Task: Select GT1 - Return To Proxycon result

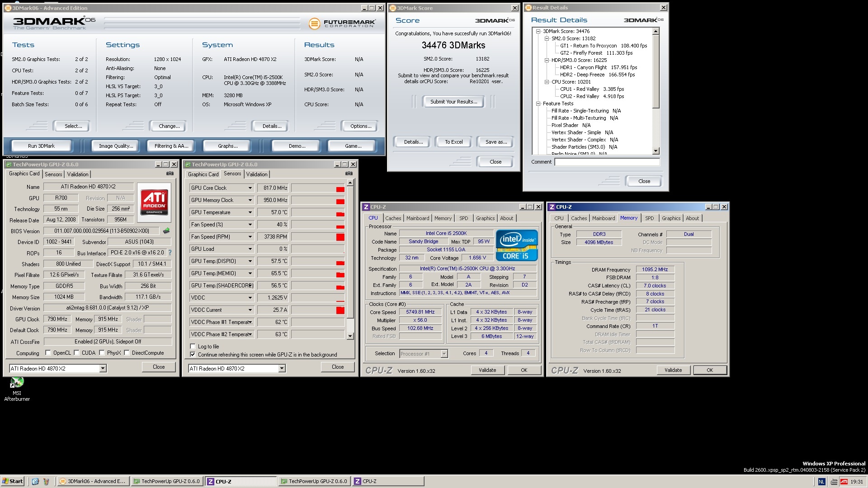Action: [604, 46]
